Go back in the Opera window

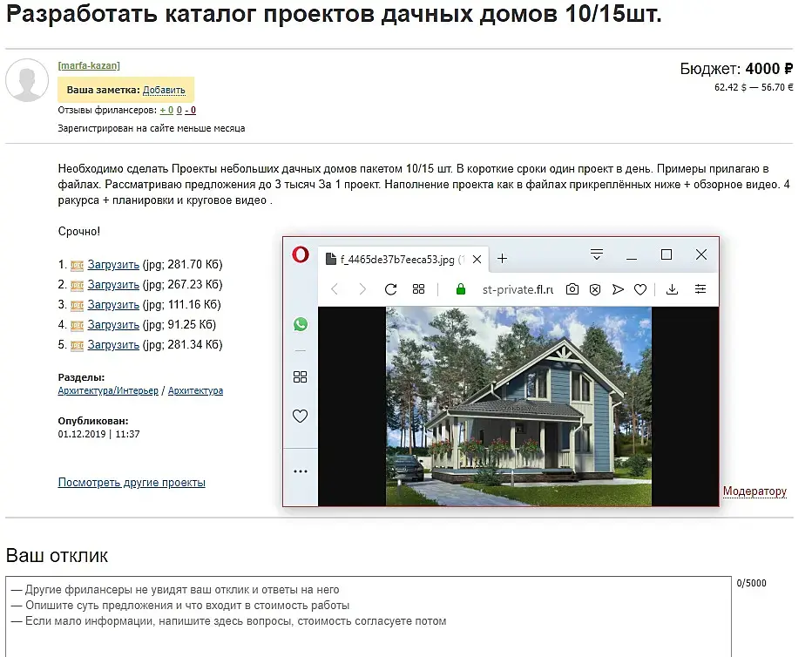(x=335, y=289)
